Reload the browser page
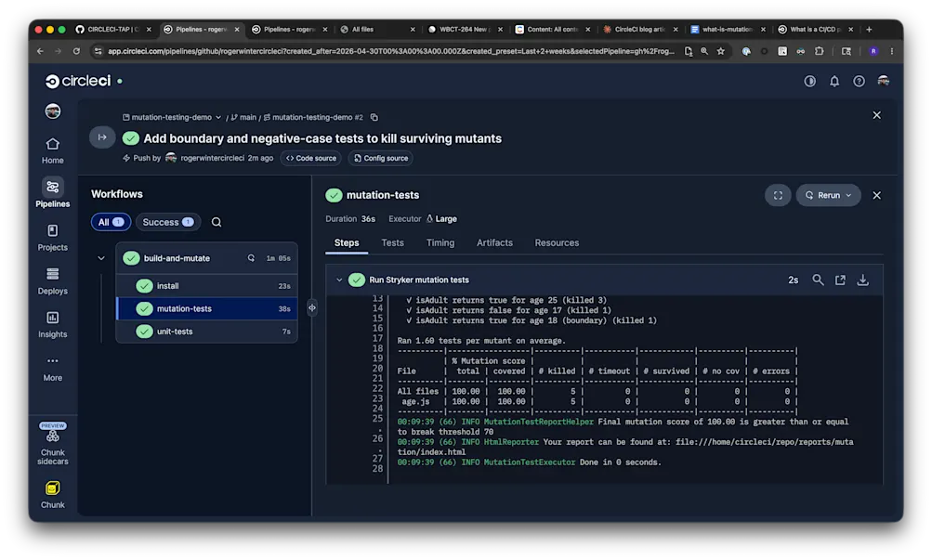This screenshot has width=932, height=560. (76, 51)
